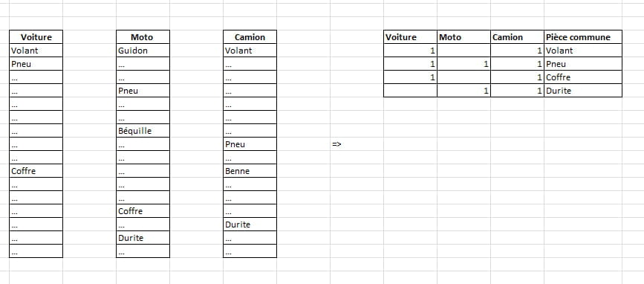Click the Pneu cell in Camion list
This screenshot has height=284, width=644.
tap(250, 143)
